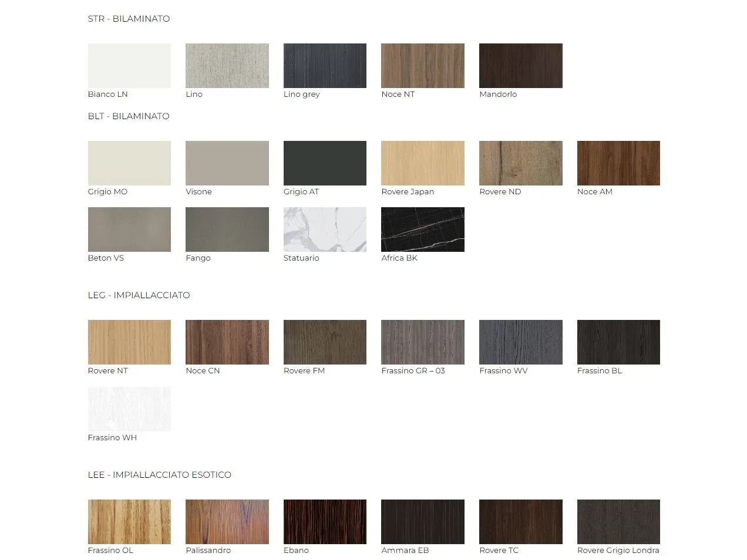
Task: Click the Africa BK black marble swatch
Action: click(x=422, y=230)
